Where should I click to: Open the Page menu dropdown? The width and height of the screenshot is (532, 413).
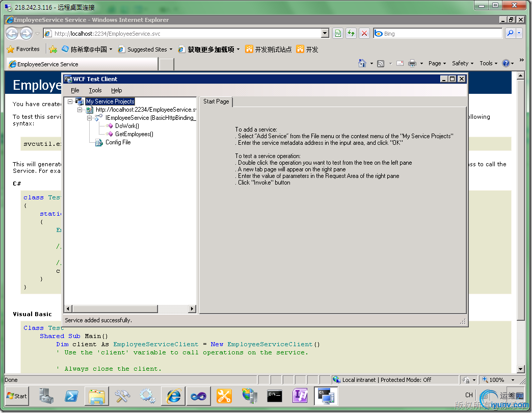437,63
